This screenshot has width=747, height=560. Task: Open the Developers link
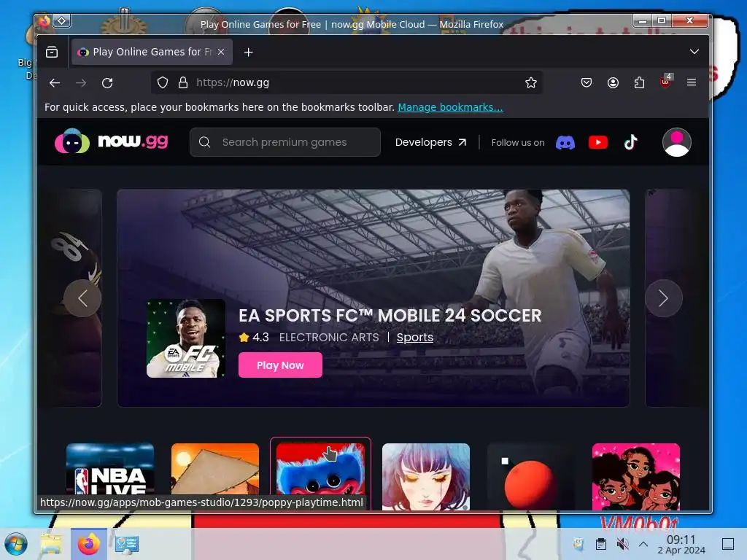[x=430, y=142]
